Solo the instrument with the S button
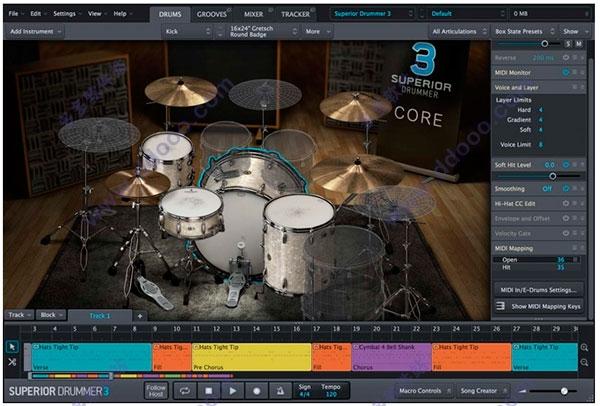The width and height of the screenshot is (600, 406). [568, 44]
